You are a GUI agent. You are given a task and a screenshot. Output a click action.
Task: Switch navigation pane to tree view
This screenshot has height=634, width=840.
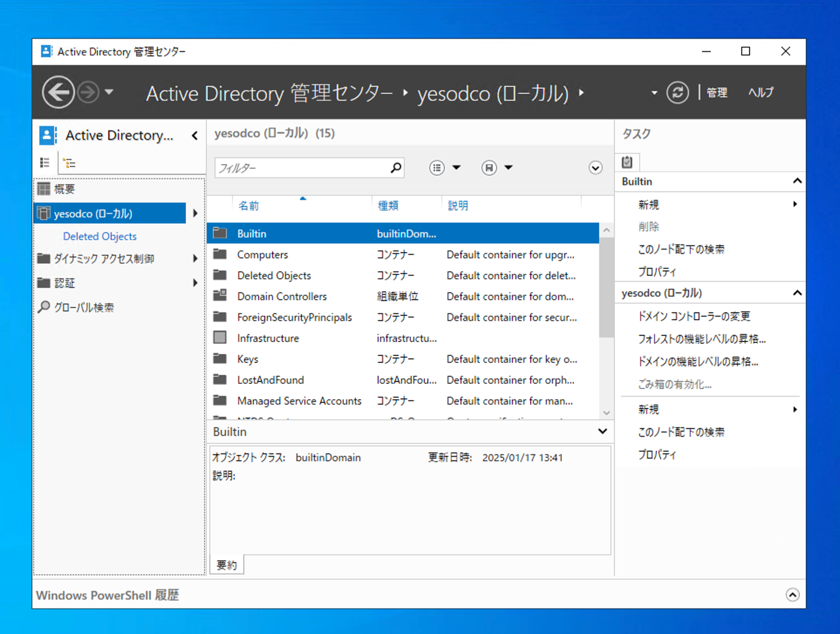click(69, 163)
